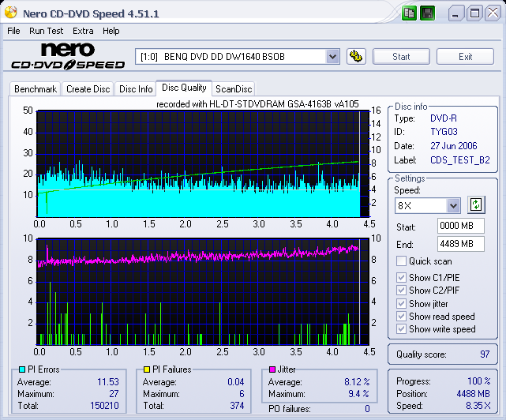
Task: Open the BENQ DVD drive selection dropdown
Action: (x=332, y=56)
